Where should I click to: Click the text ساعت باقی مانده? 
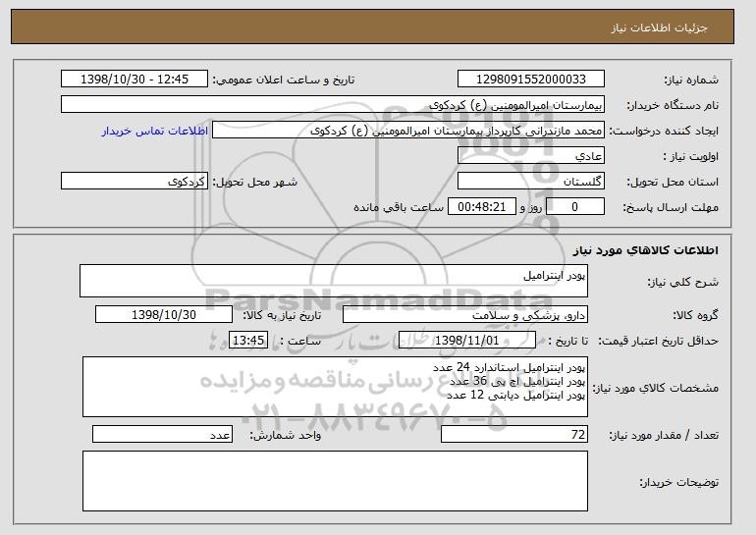click(399, 207)
